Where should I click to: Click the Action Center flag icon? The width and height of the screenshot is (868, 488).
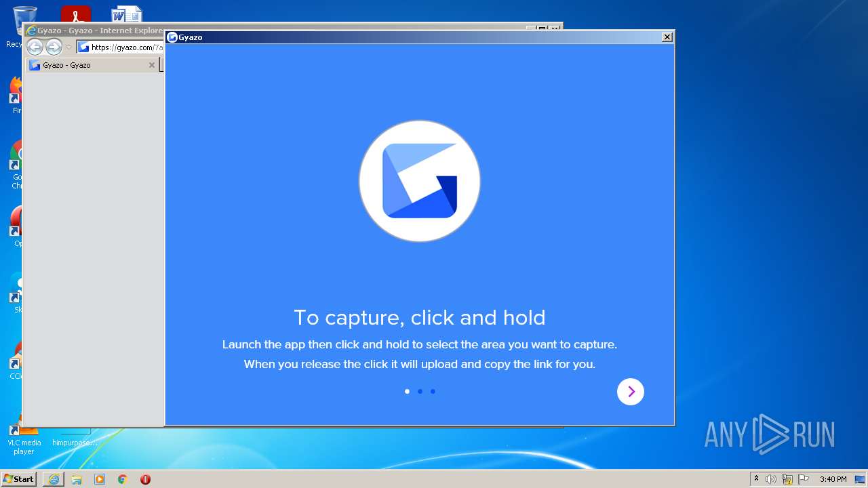[804, 479]
